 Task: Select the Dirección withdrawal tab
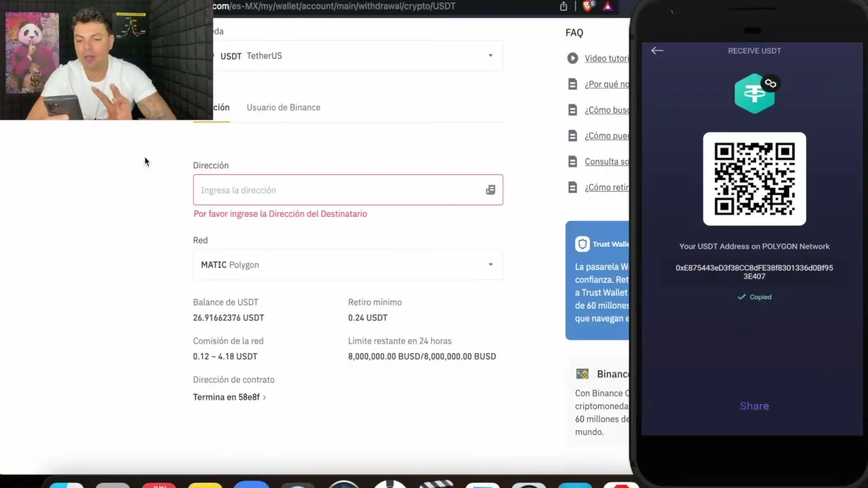(x=221, y=107)
